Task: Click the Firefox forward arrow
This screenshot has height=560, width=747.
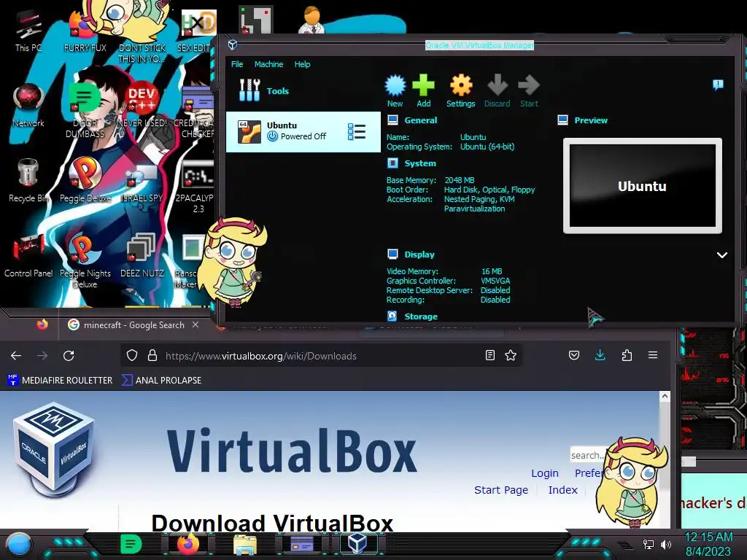Action: (x=42, y=356)
